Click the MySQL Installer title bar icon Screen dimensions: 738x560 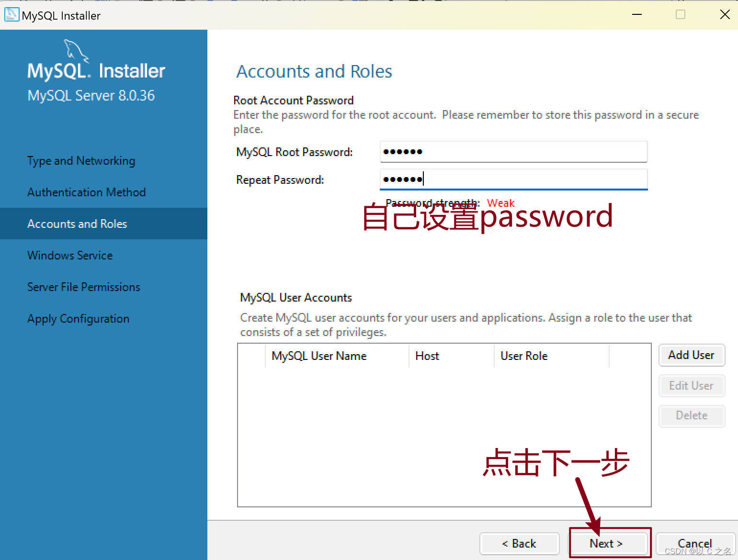pos(11,15)
